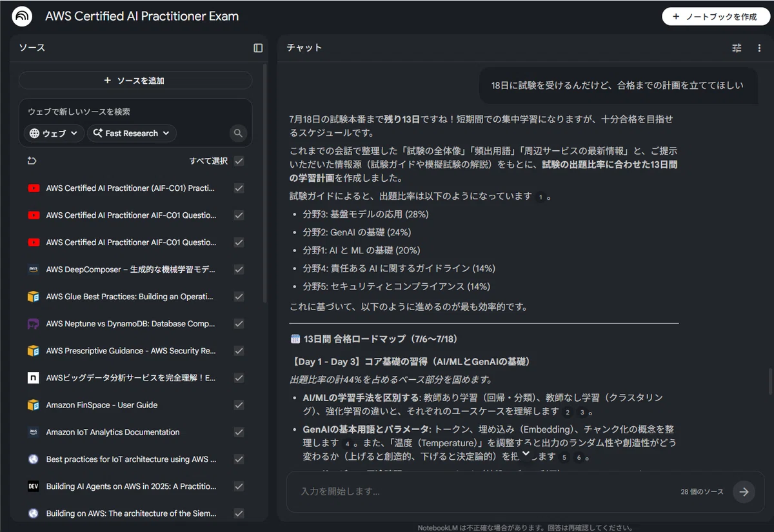This screenshot has width=774, height=532.
Task: Uncheck AWS DeepComposer source checkbox
Action: (239, 270)
